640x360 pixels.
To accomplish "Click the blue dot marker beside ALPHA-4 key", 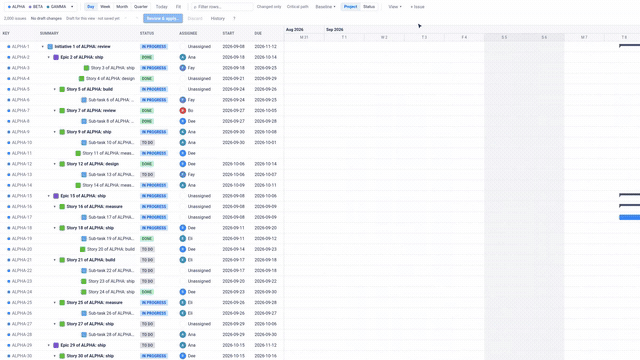I will click(9, 78).
